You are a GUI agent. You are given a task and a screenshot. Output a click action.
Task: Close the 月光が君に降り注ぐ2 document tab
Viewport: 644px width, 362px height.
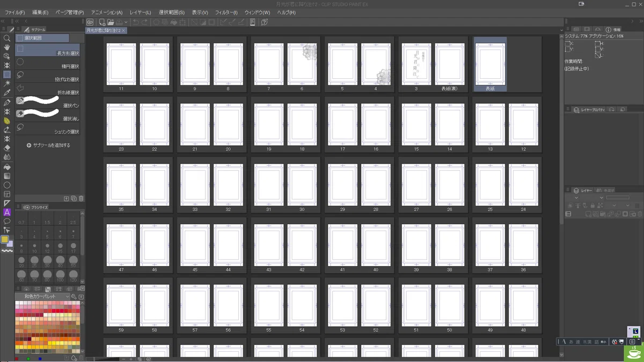pyautogui.click(x=123, y=31)
